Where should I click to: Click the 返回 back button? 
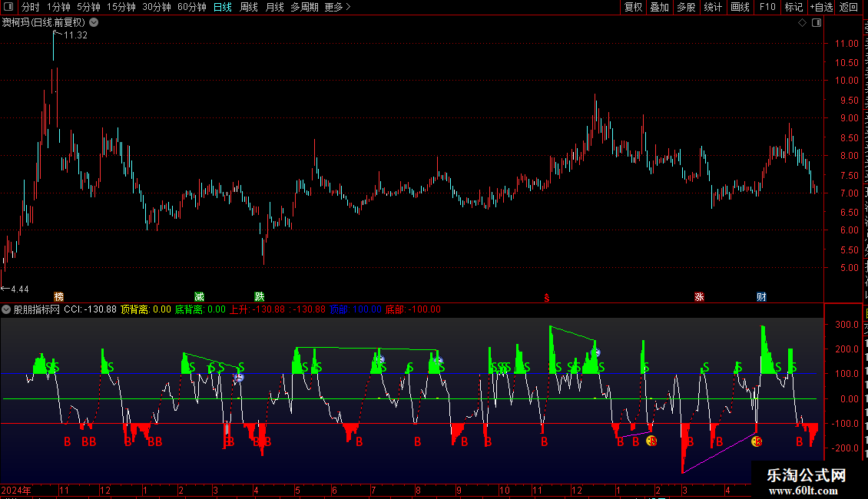(x=848, y=7)
